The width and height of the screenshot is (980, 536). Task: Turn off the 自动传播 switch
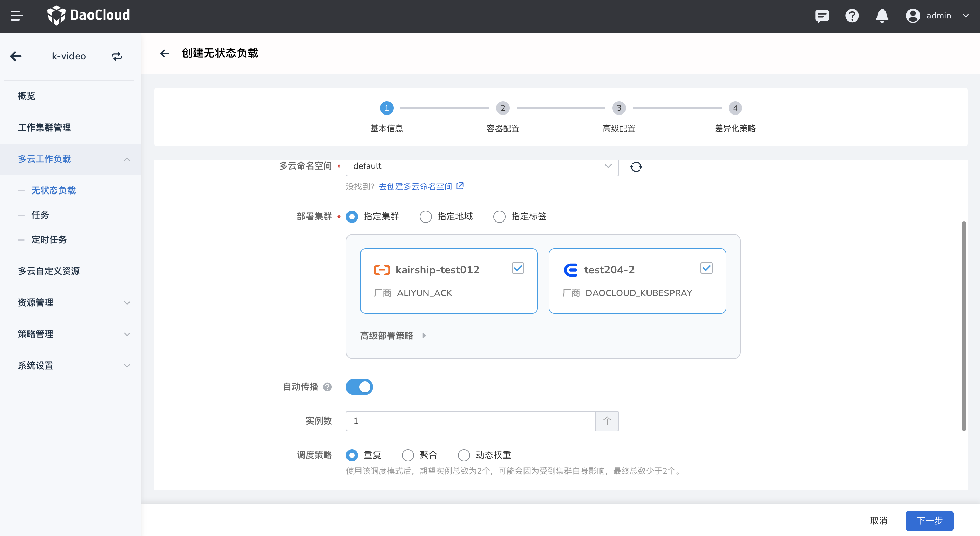359,387
